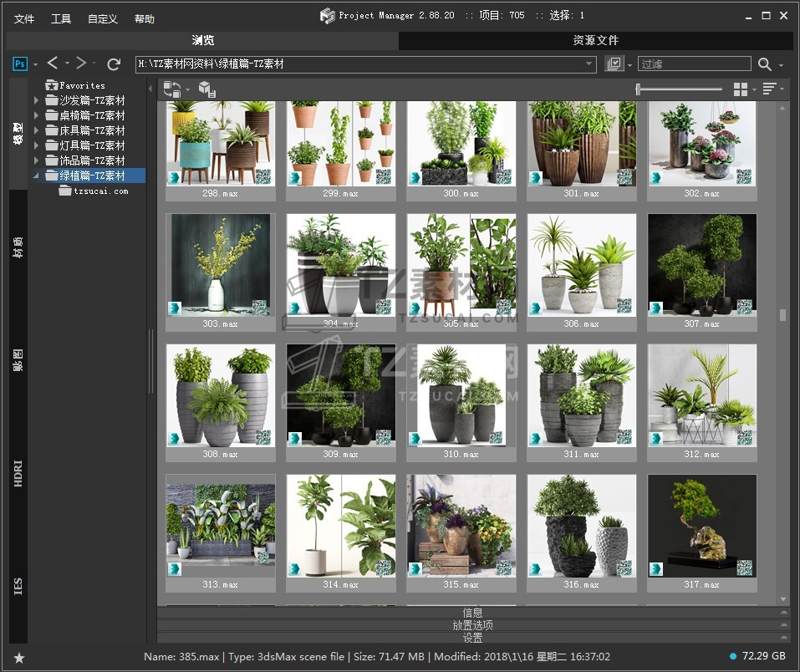This screenshot has height=672, width=800.
Task: Click the save-box asset toolbar icon
Action: pos(207,89)
